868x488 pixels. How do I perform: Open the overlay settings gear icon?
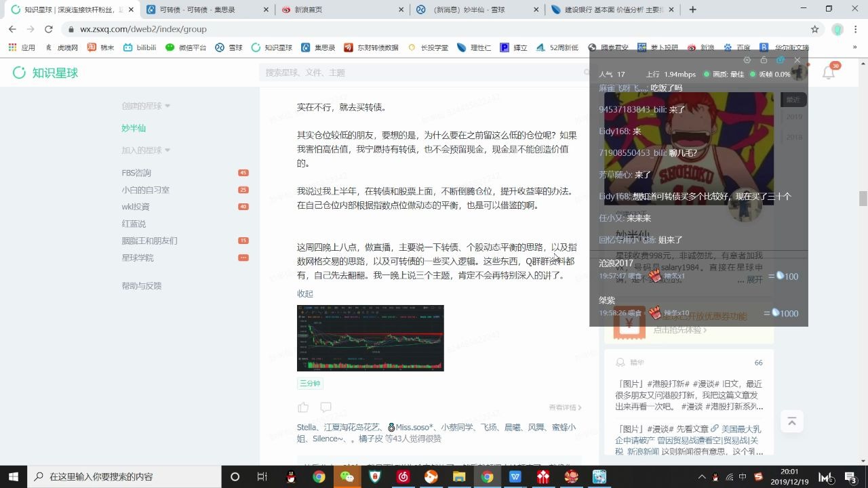747,60
